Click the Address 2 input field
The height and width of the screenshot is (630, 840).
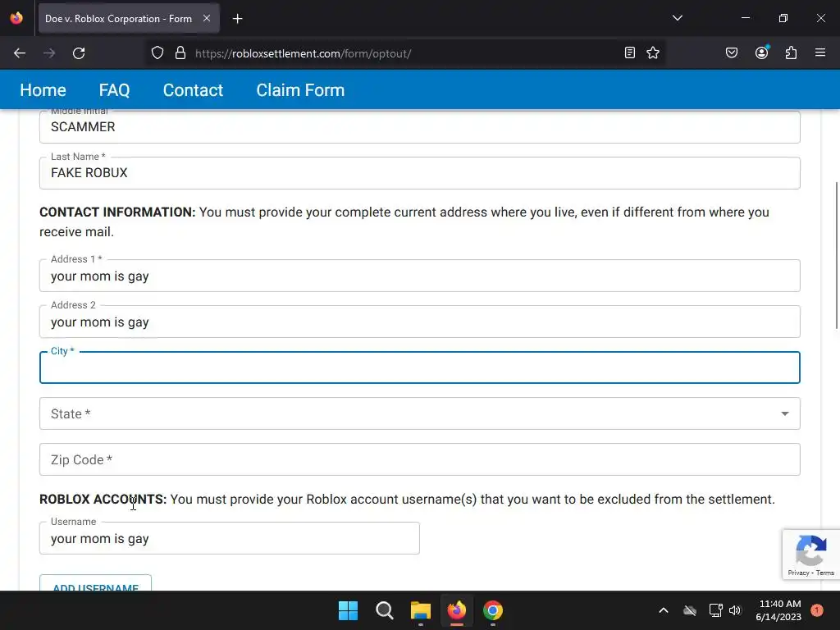click(419, 322)
